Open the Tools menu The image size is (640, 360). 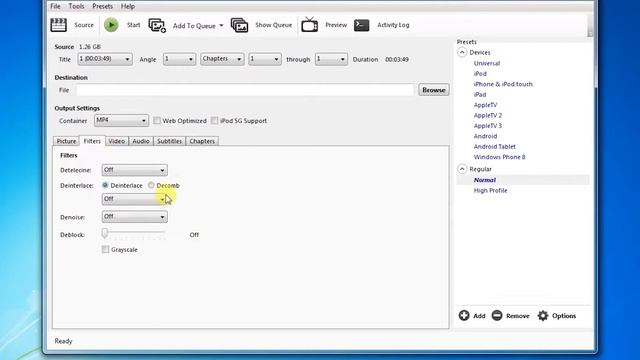[76, 6]
